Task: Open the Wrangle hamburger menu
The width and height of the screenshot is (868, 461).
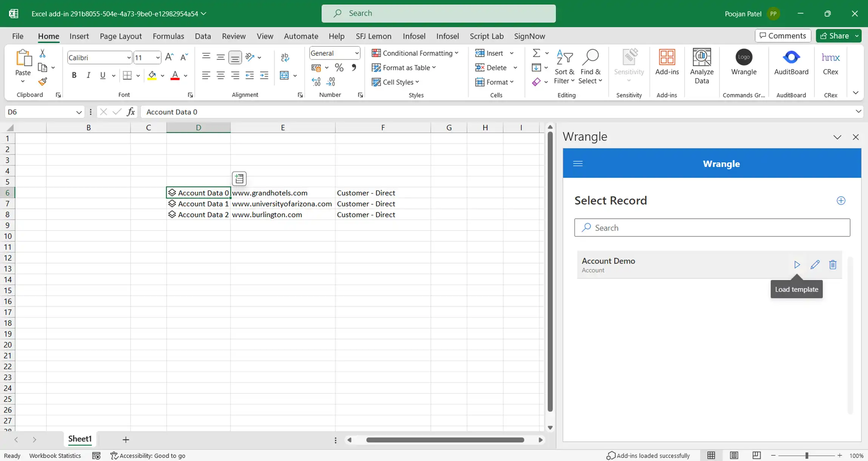Action: [578, 163]
